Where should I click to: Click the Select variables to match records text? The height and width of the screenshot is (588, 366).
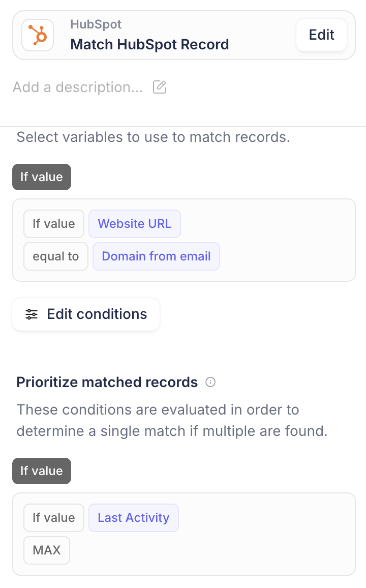point(153,137)
